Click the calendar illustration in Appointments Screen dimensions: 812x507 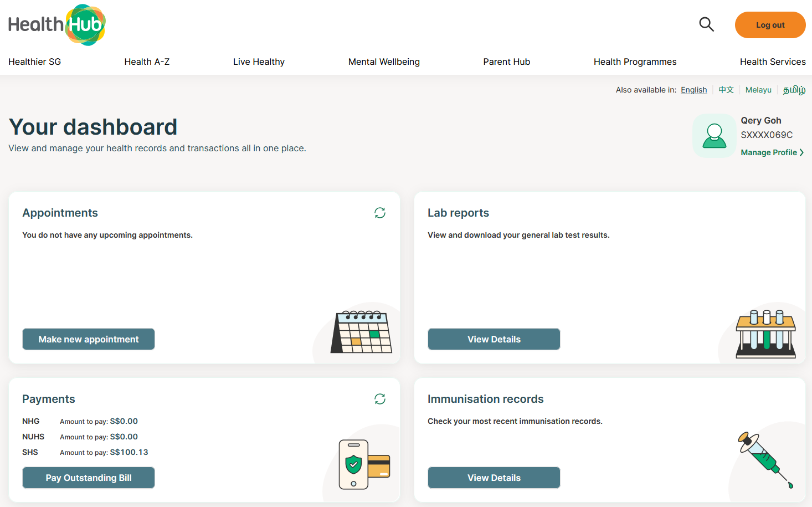361,331
